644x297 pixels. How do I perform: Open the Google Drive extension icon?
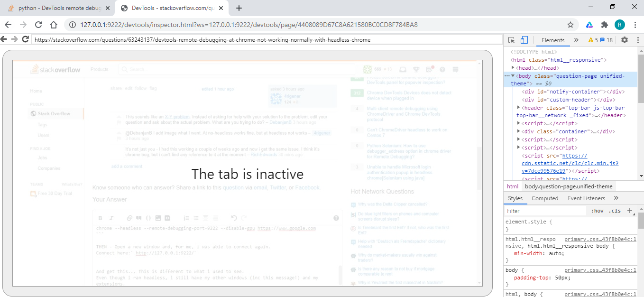point(589,25)
